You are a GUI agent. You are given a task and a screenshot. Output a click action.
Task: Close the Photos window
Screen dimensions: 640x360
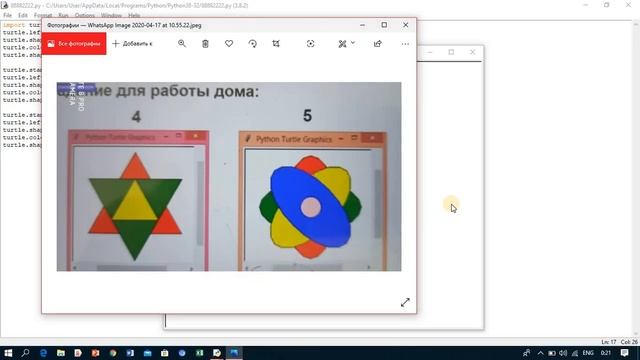[x=405, y=25]
